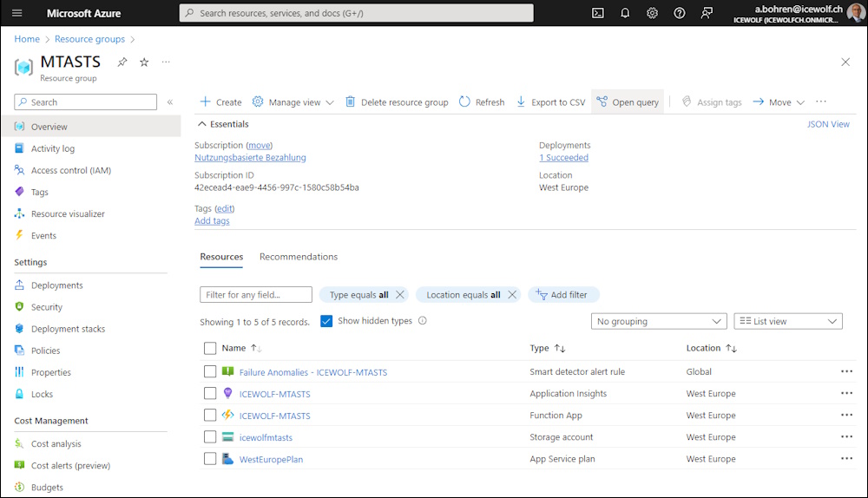Open the notifications bell
The height and width of the screenshot is (498, 868).
pos(625,13)
